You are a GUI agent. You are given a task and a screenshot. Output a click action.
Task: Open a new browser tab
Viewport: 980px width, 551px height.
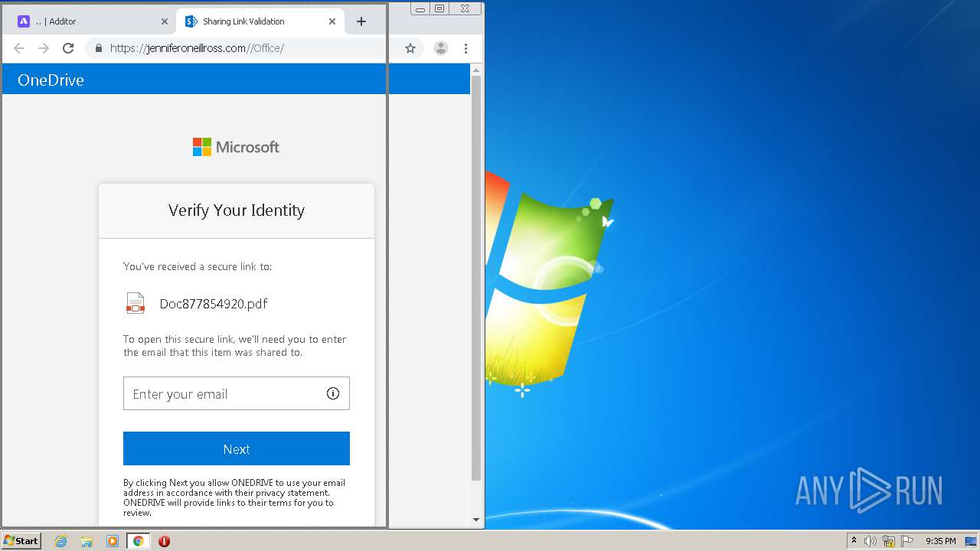tap(361, 21)
